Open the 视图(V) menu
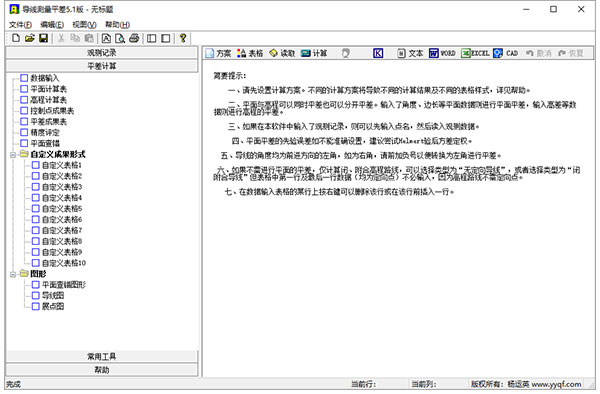This screenshot has width=600, height=394. tap(84, 25)
